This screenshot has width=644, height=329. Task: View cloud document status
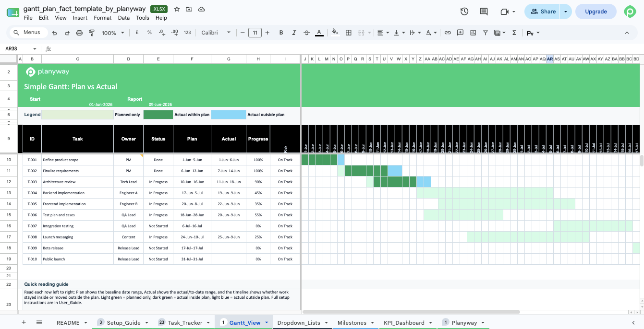click(x=202, y=9)
